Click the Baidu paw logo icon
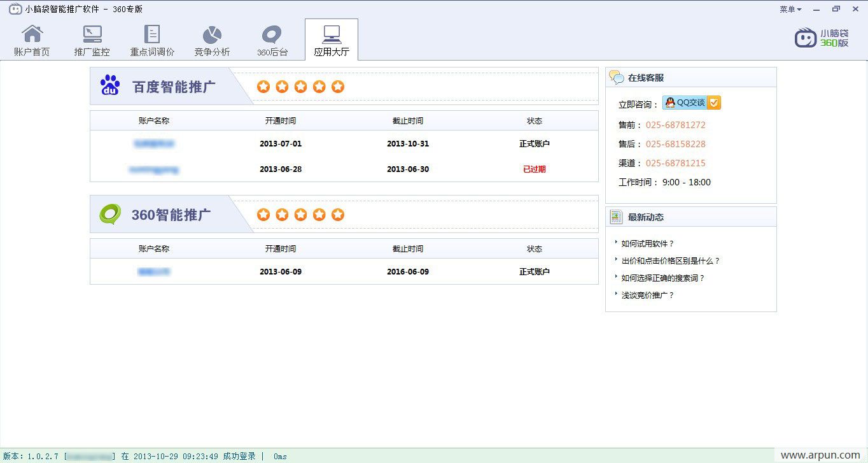Image resolution: width=868 pixels, height=463 pixels. 110,85
